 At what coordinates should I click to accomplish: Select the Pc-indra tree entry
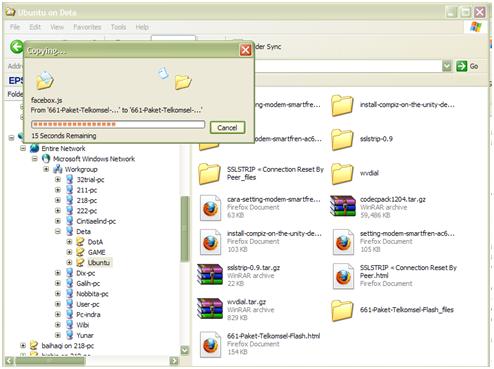pyautogui.click(x=88, y=314)
